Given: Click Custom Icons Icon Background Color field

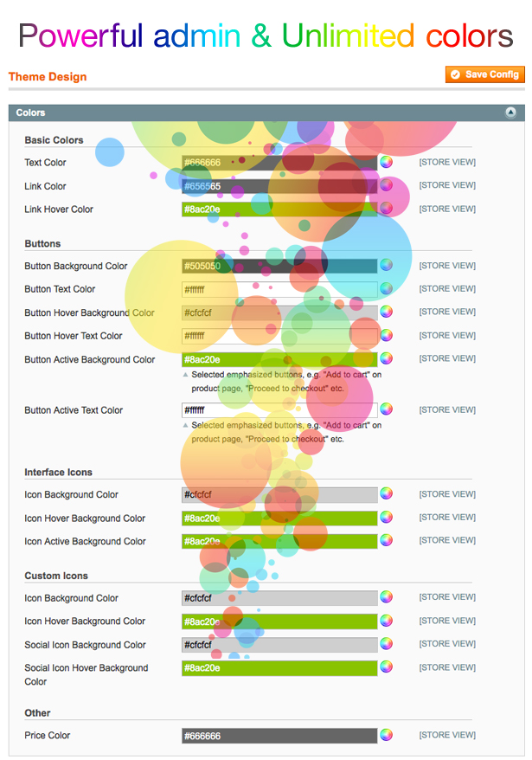Looking at the screenshot, I should pos(279,598).
